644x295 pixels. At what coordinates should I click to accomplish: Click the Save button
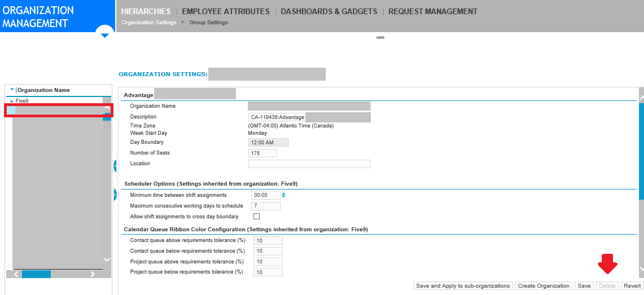(584, 286)
